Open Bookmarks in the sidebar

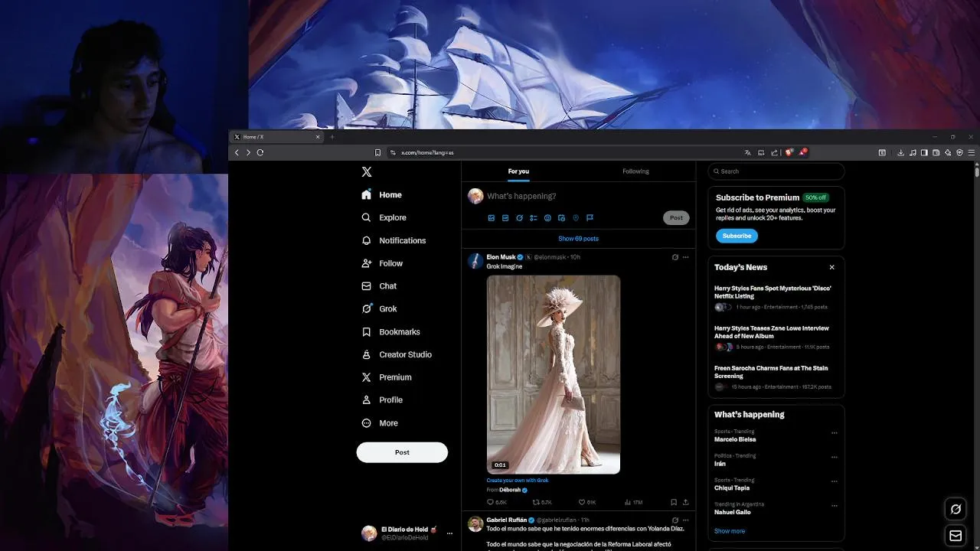(390, 332)
